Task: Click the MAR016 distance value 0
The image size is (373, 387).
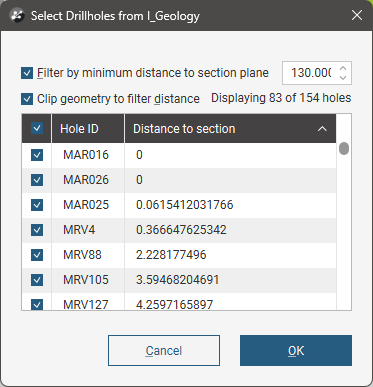Action: pos(139,155)
